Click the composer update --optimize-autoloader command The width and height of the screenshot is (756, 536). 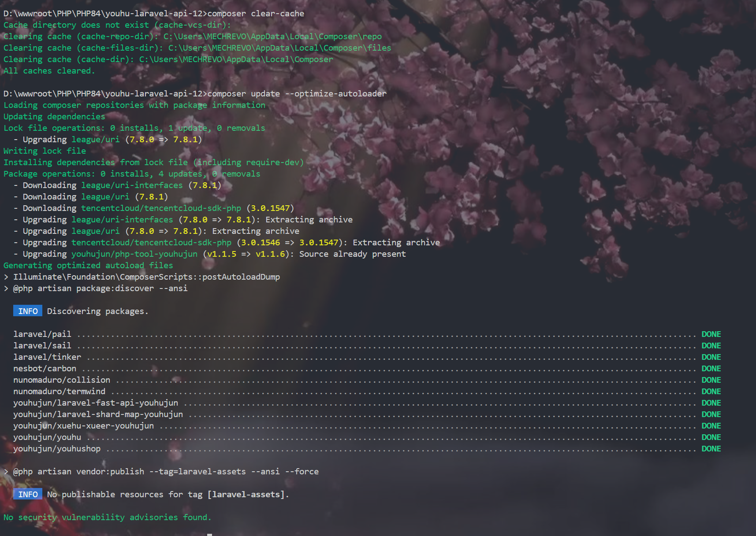(297, 94)
